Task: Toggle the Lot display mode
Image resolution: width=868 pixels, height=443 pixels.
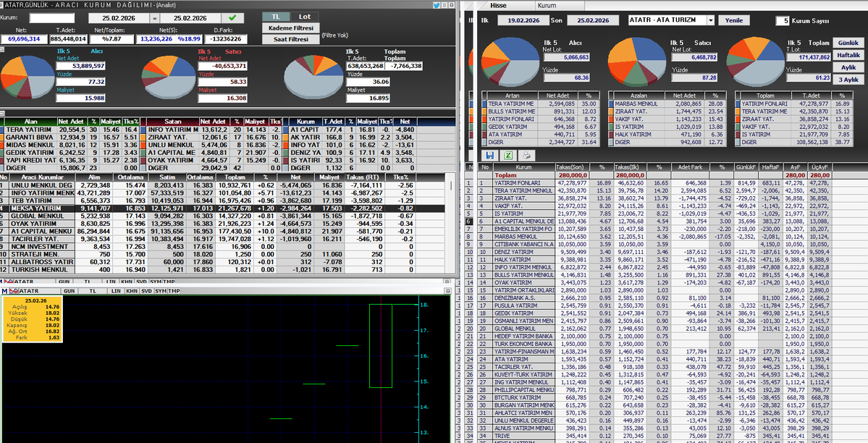Action: pyautogui.click(x=305, y=17)
